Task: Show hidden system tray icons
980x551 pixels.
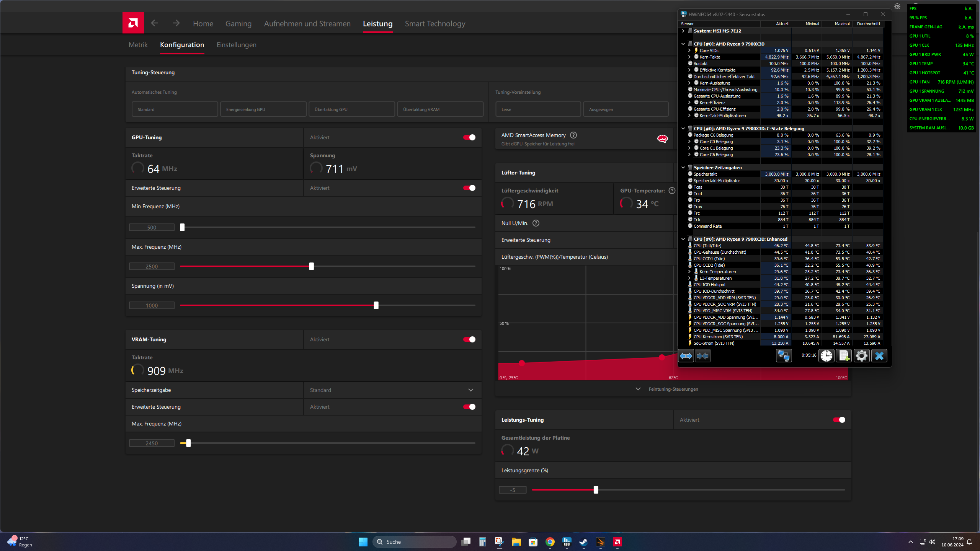Action: coord(911,542)
